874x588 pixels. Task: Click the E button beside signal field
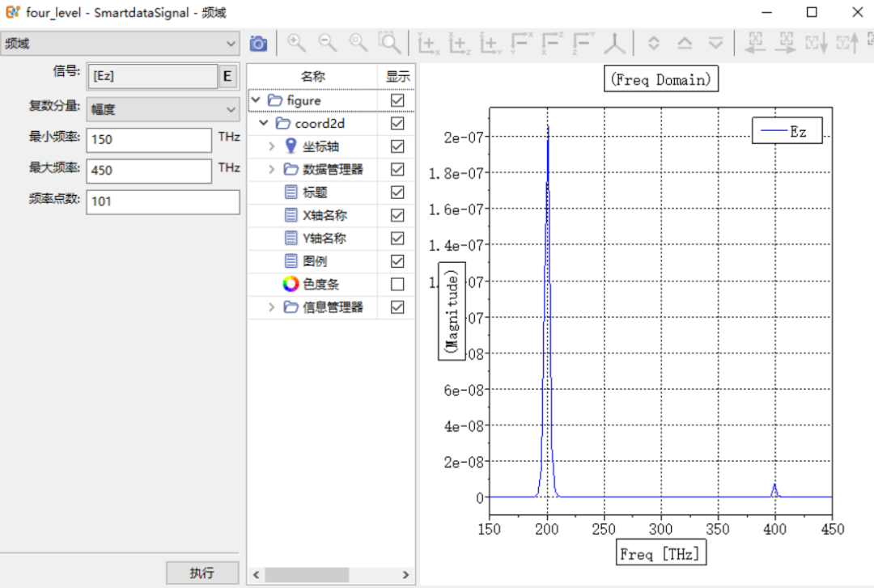[x=227, y=76]
